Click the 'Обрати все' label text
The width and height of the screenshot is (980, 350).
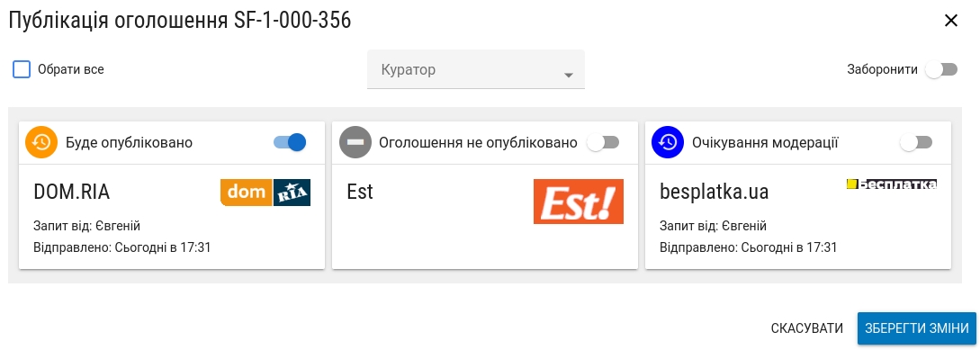tap(70, 69)
